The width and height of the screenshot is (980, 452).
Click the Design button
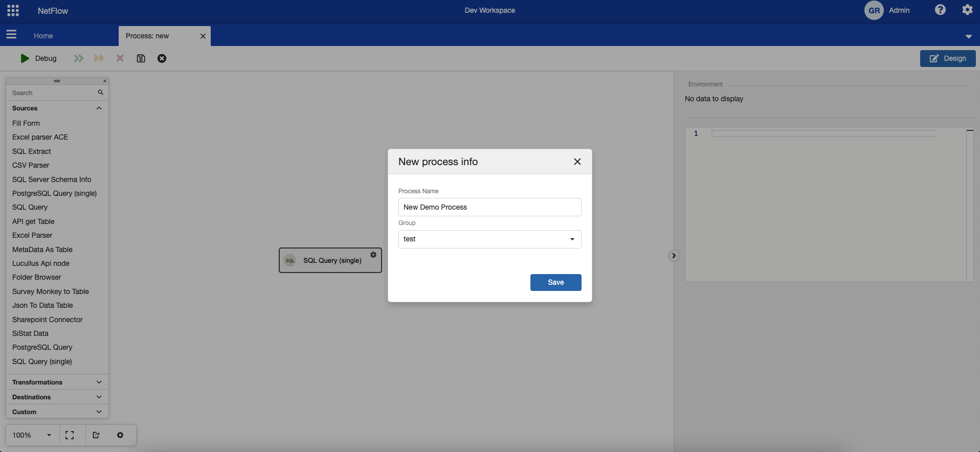(x=947, y=58)
